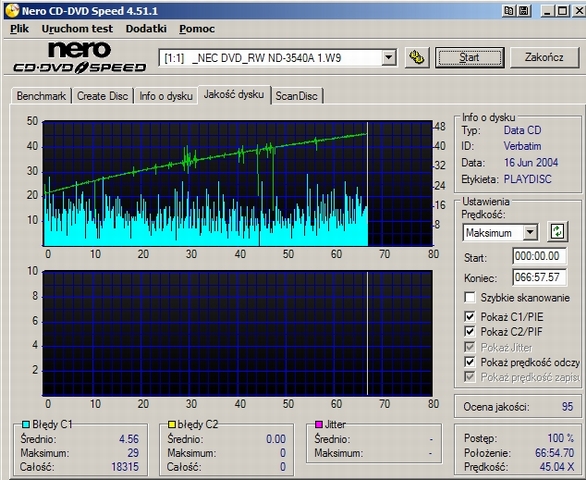Open the NEC DVD_RW drive dropdown
This screenshot has height=480, width=586.
388,58
